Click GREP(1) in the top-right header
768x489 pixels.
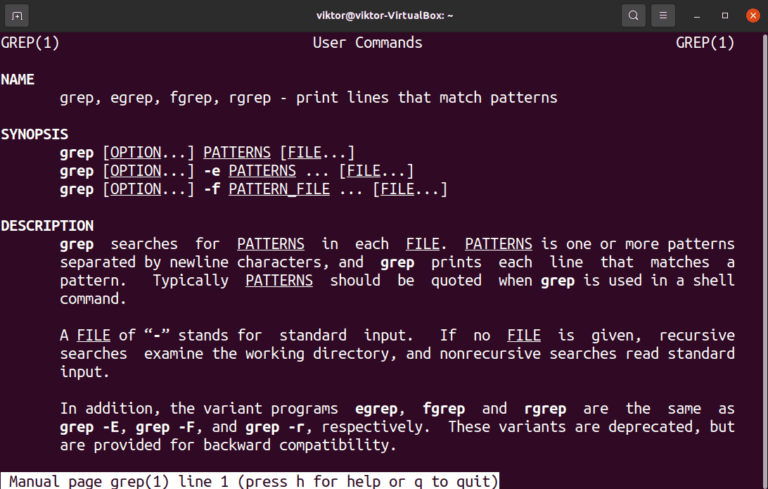[x=705, y=43]
